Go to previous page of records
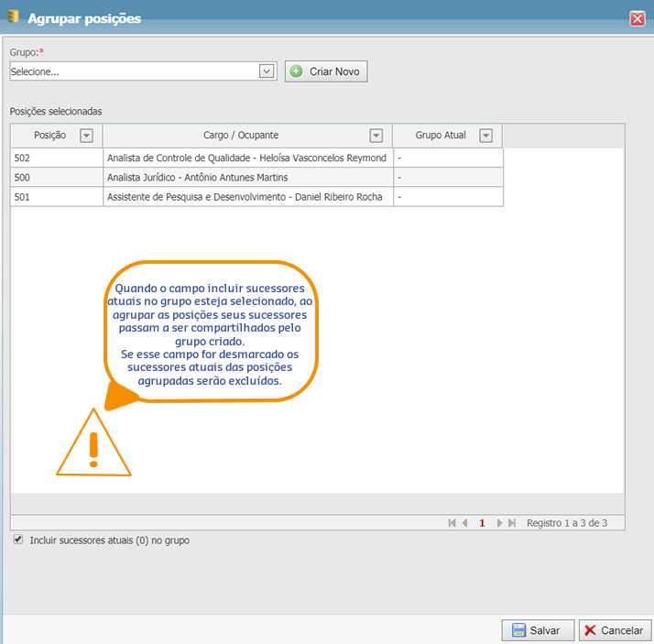654x644 pixels. (465, 523)
